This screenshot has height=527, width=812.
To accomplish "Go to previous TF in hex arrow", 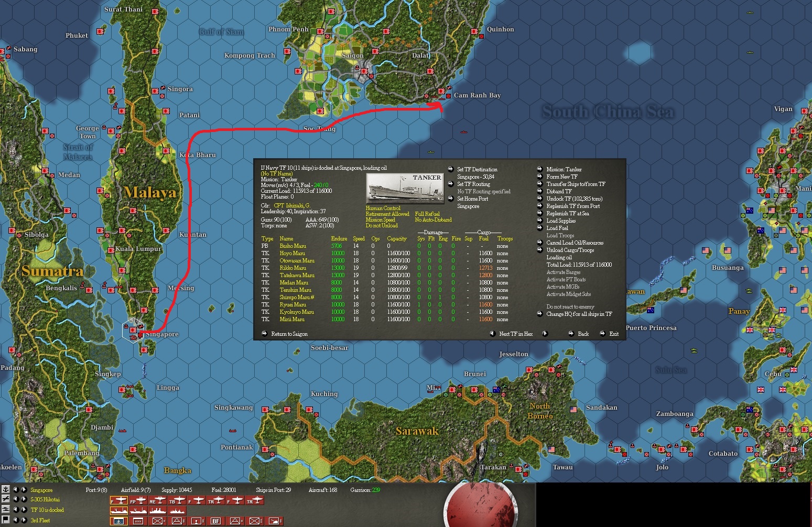I will (492, 334).
